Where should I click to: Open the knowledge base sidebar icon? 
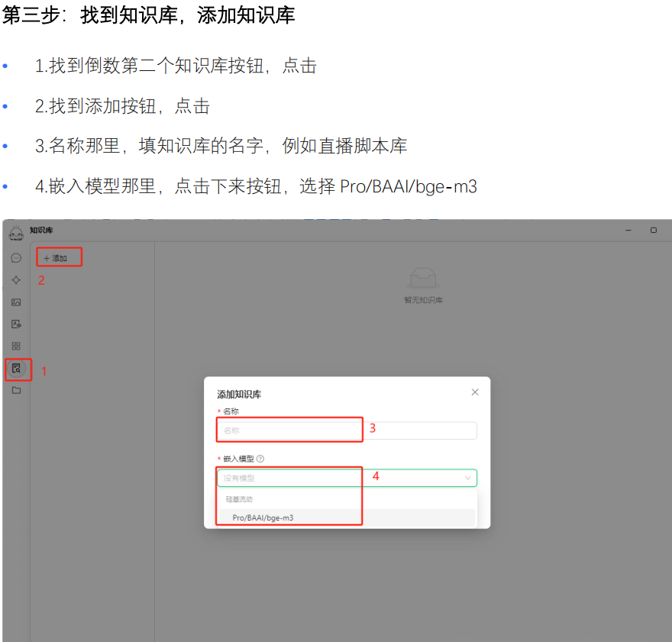(16, 368)
